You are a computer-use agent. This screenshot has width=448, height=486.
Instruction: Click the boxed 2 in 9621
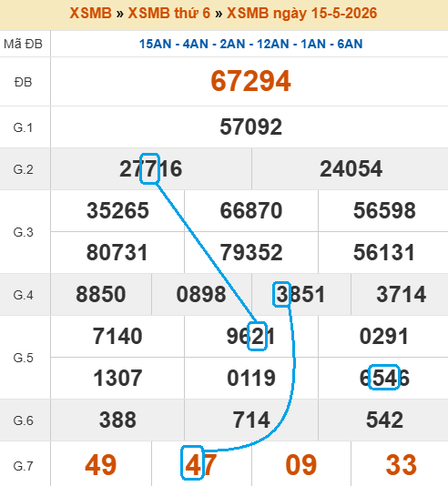point(258,337)
